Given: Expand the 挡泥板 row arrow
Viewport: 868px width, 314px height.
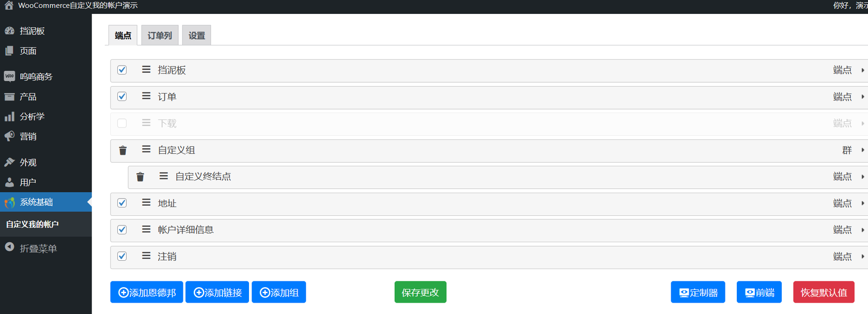Looking at the screenshot, I should click(862, 70).
